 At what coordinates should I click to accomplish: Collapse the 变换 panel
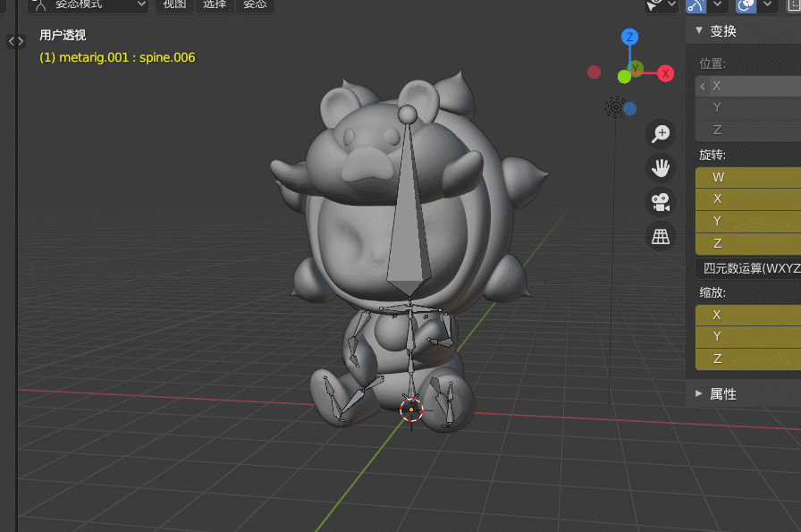pyautogui.click(x=699, y=30)
